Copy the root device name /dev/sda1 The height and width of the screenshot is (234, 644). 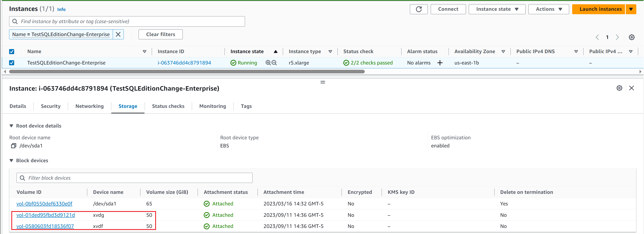click(x=13, y=146)
